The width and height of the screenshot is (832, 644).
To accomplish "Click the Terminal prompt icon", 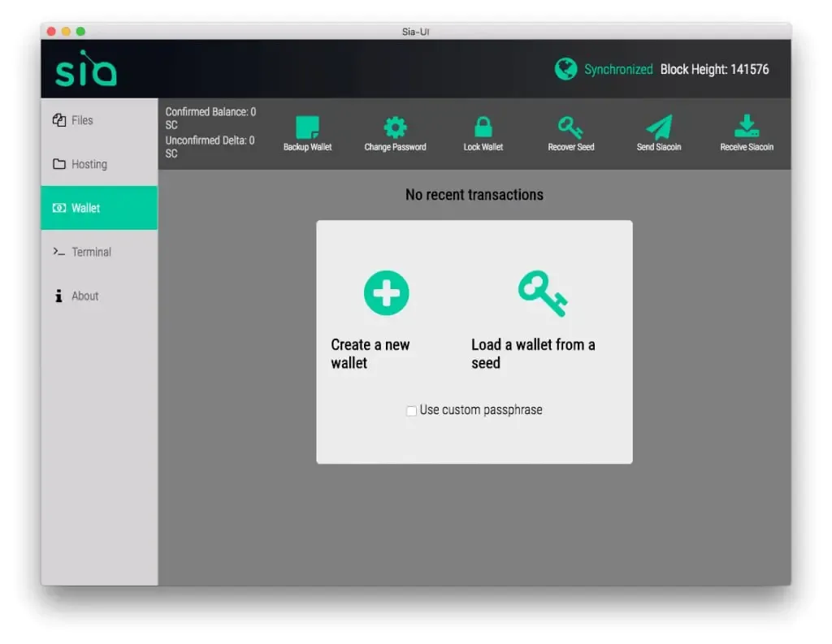I will point(58,252).
